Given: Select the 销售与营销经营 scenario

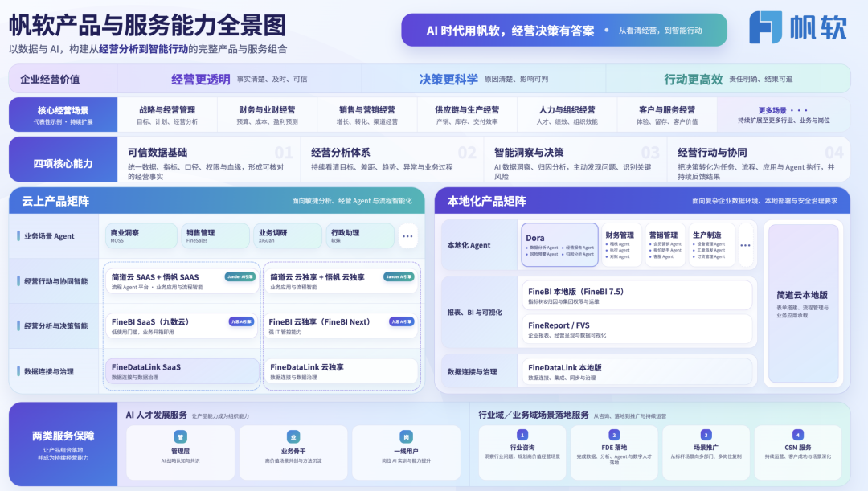Looking at the screenshot, I should (367, 115).
